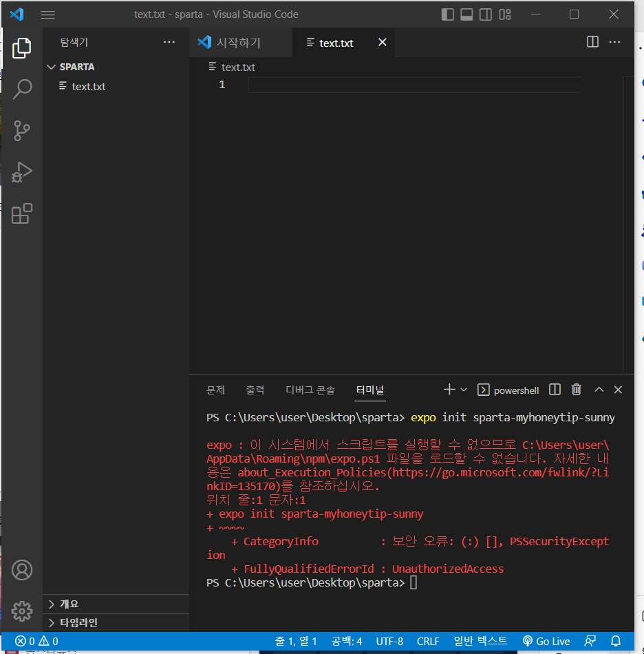Open the hamburger application menu
The height and width of the screenshot is (654, 644).
(x=48, y=14)
